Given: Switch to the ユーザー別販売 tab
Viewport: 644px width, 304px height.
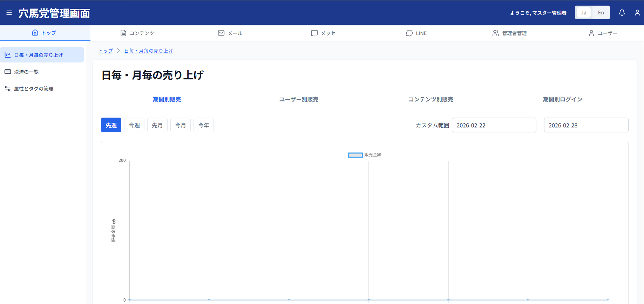Looking at the screenshot, I should pos(299,99).
